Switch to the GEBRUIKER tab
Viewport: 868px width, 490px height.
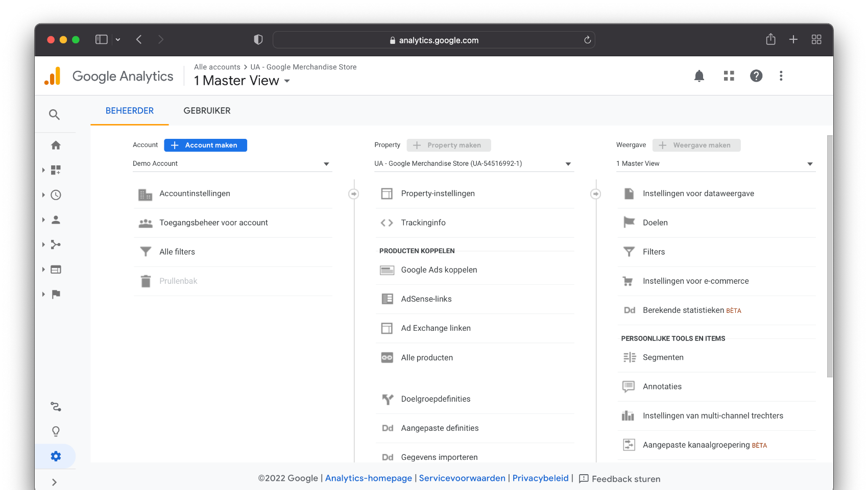click(x=207, y=111)
